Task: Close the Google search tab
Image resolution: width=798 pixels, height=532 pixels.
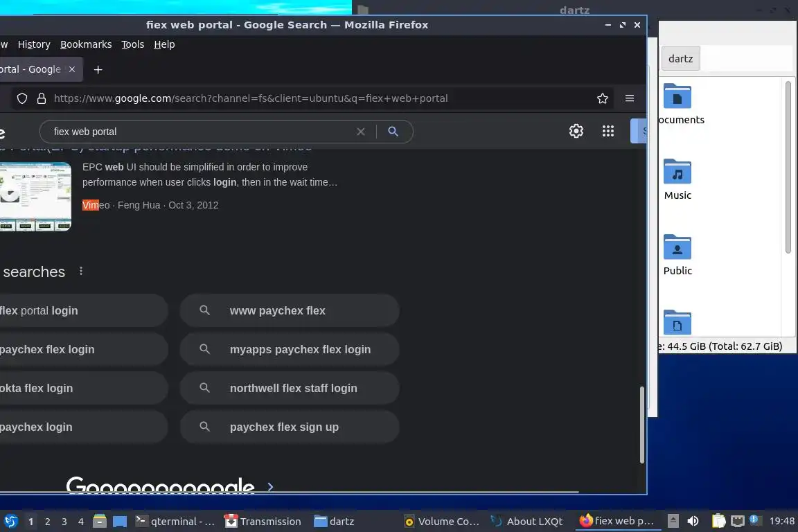Action: point(72,69)
